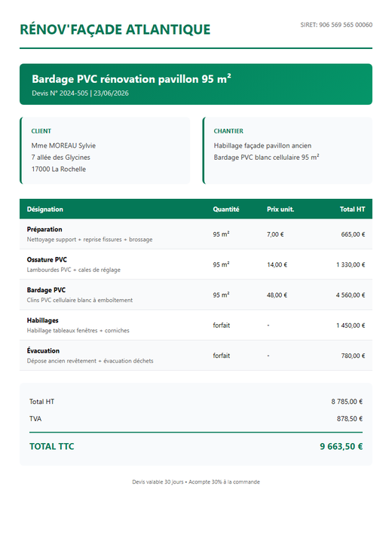Image resolution: width=392 pixels, height=544 pixels.
Task: Click the Habillages forfait quantity cell
Action: click(222, 325)
